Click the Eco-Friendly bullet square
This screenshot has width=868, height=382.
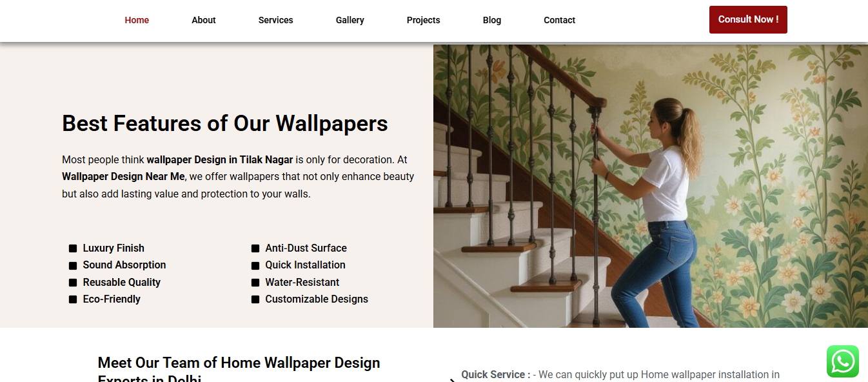pyautogui.click(x=73, y=299)
